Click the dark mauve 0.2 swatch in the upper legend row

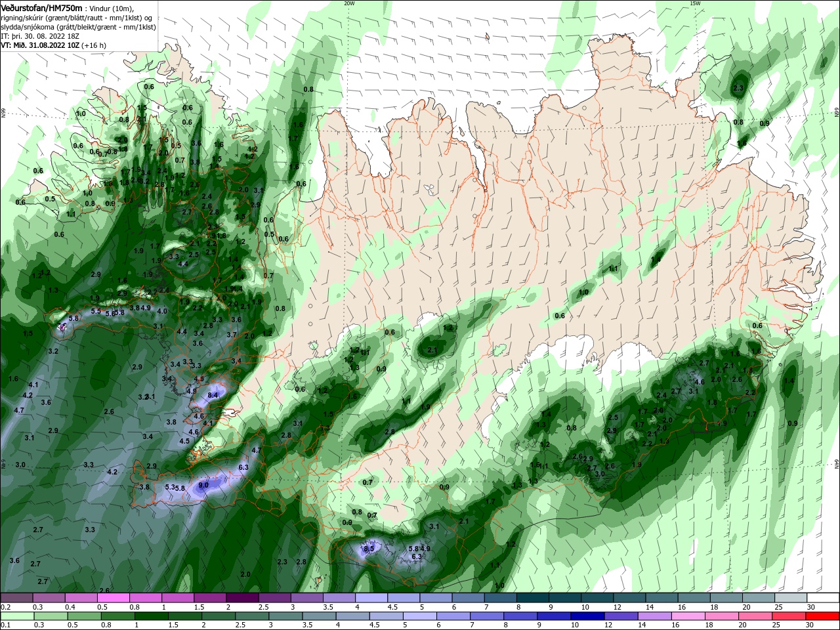click(x=17, y=597)
